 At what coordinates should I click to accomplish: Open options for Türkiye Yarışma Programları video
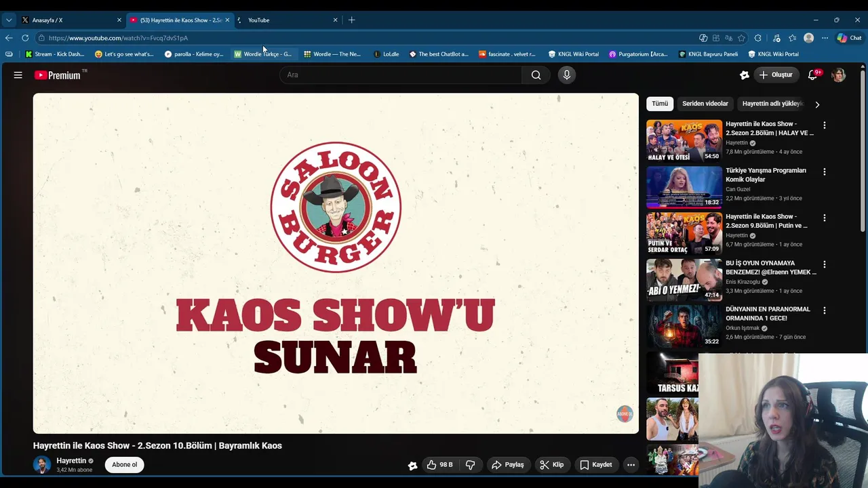click(825, 171)
